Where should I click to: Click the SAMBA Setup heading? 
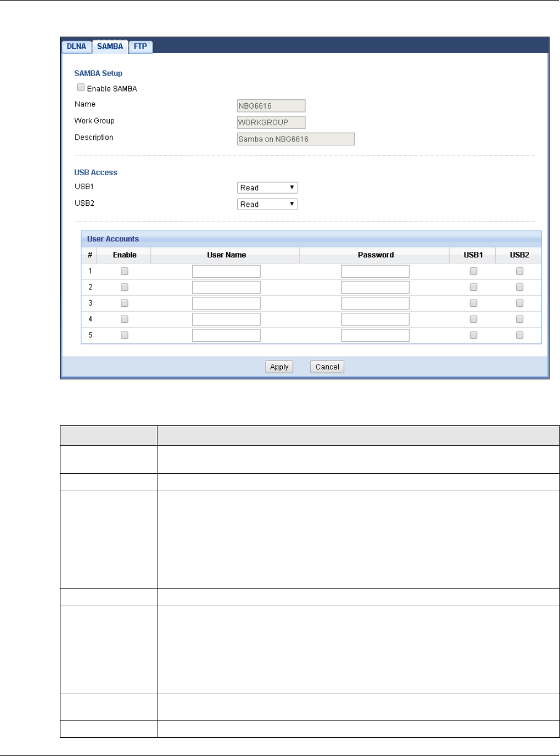pos(98,73)
